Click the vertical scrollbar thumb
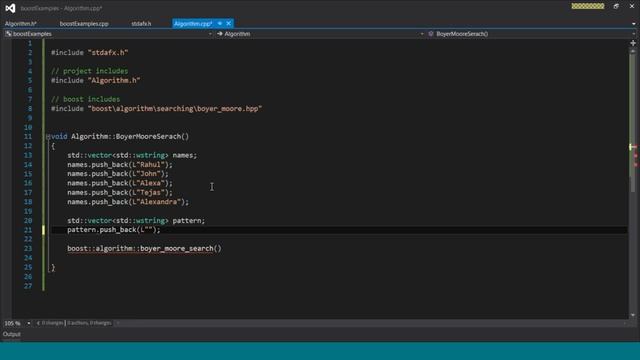Screen dimensions: 640x360 [632, 122]
